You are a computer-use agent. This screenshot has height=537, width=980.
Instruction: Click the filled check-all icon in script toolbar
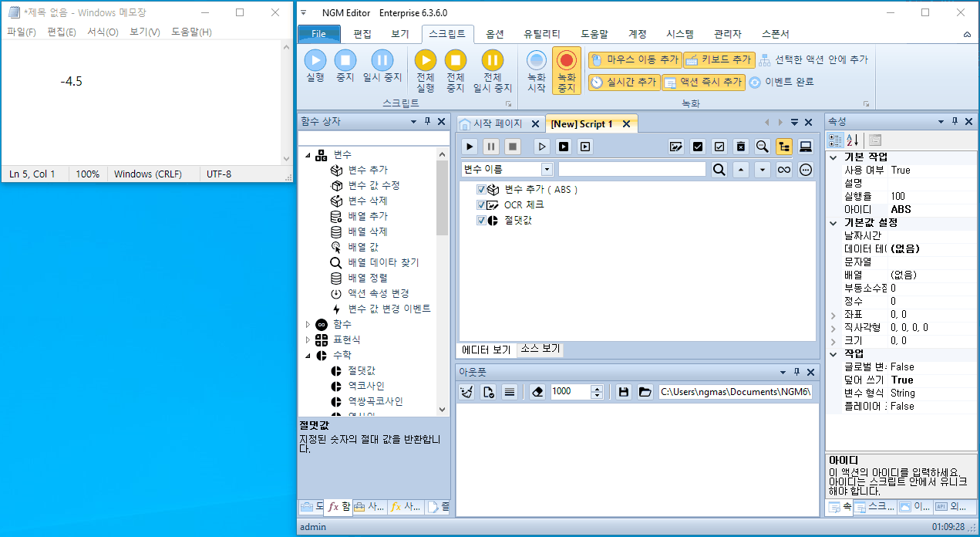698,147
